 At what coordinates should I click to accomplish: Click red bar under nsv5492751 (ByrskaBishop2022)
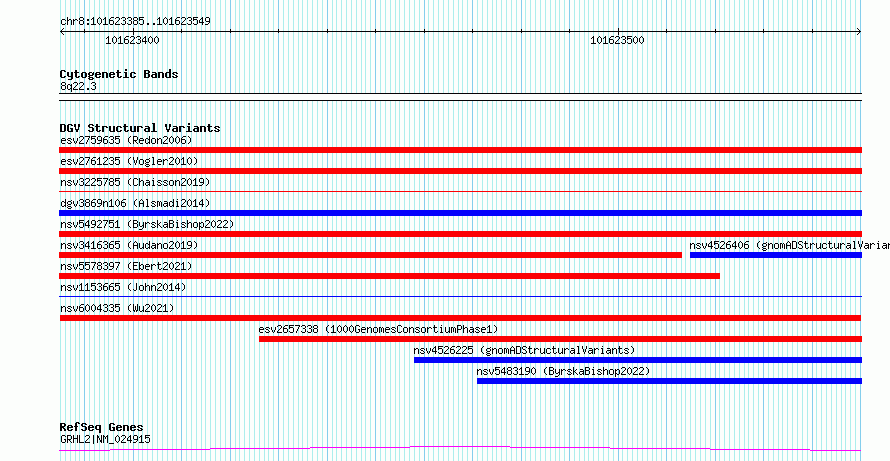tap(460, 234)
